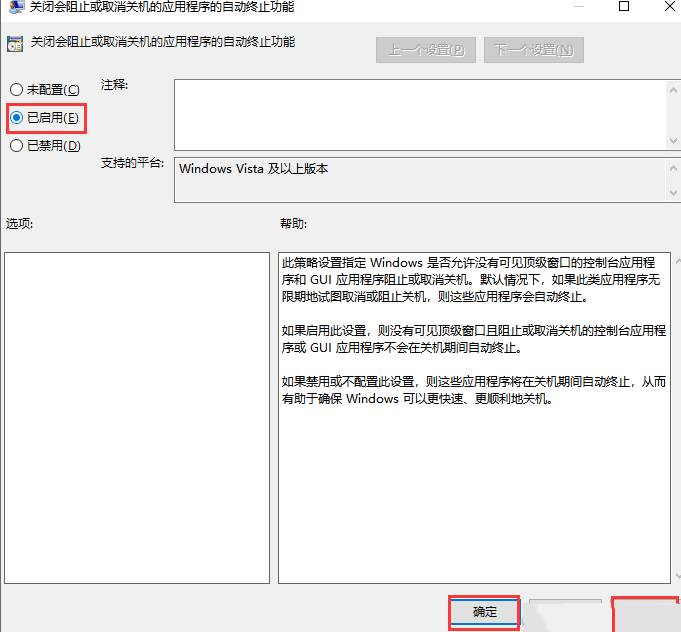
Task: Close the policy settings window
Action: pos(670,6)
